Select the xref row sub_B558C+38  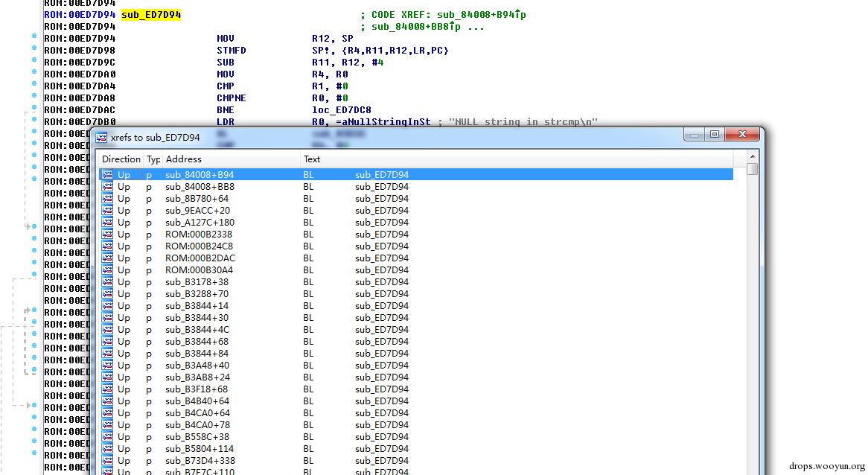416,436
